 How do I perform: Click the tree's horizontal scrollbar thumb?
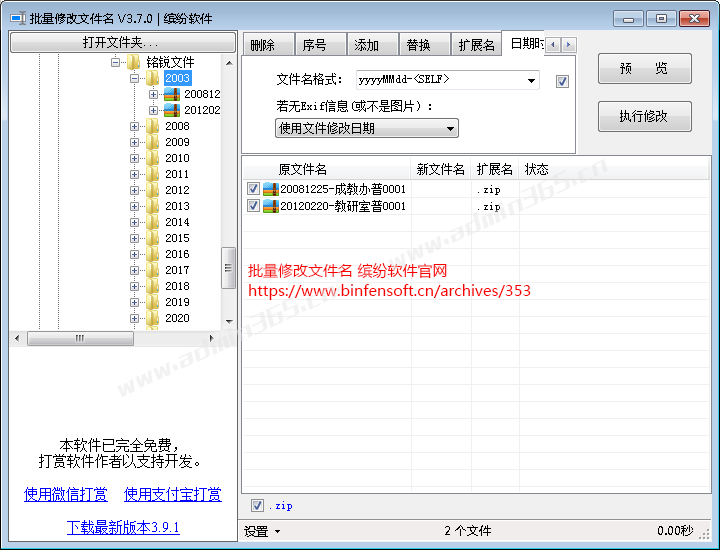coord(80,338)
